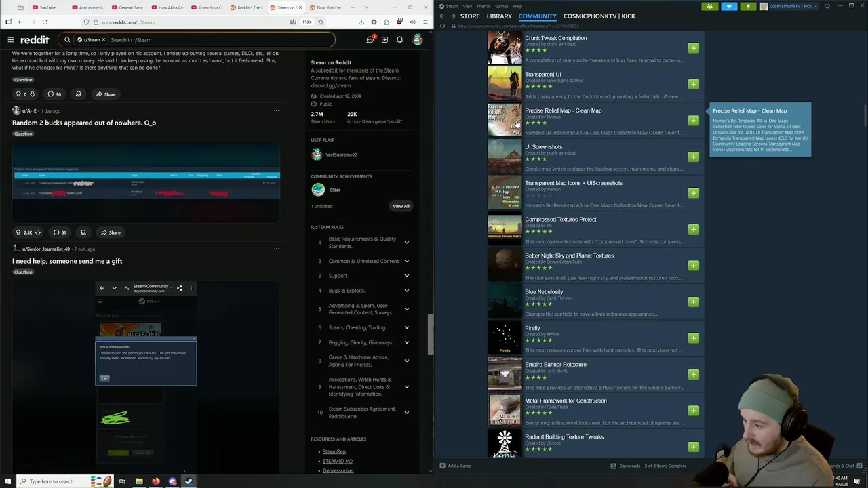The image size is (868, 488).
Task: Click View All community achievements
Action: [401, 206]
